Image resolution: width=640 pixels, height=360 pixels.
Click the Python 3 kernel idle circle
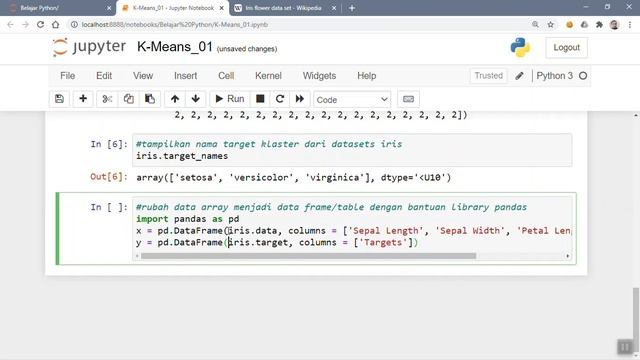click(583, 76)
